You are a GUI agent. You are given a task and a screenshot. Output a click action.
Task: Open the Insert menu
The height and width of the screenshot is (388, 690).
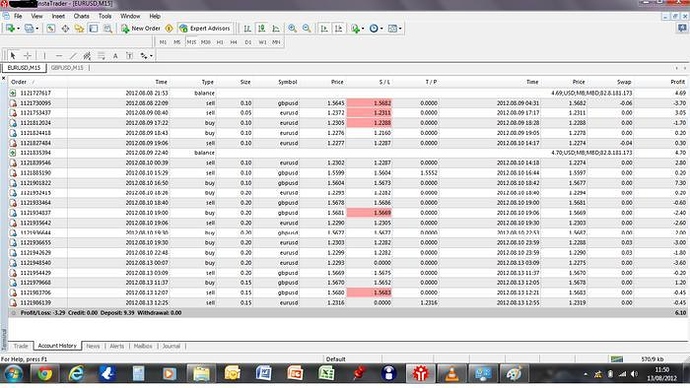(x=58, y=16)
